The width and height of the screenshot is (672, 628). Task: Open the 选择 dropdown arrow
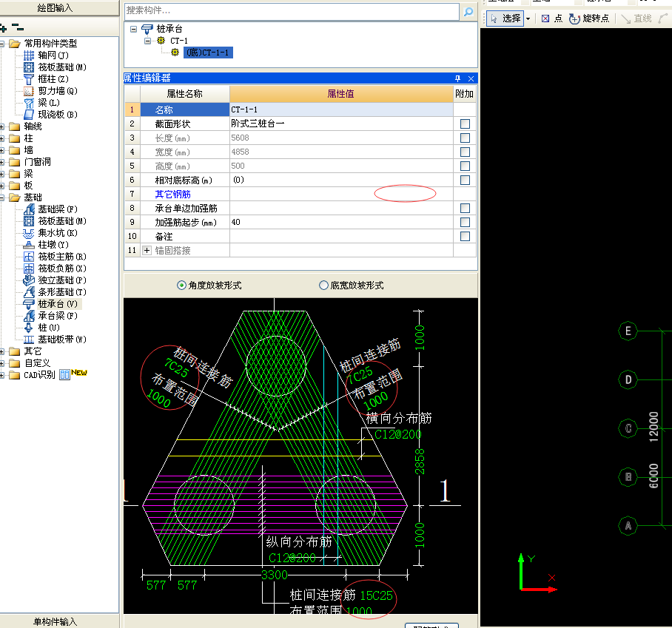(x=528, y=18)
